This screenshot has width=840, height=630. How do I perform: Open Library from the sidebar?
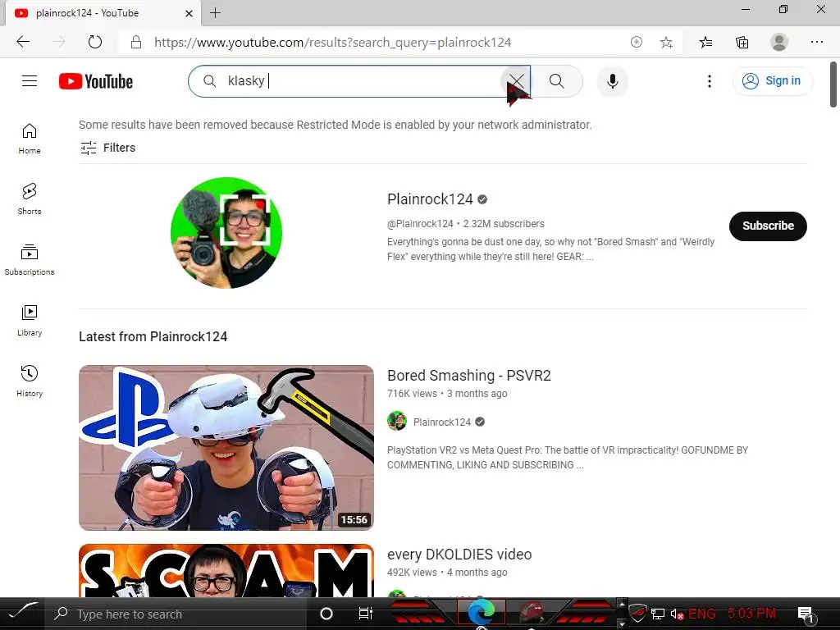tap(30, 321)
